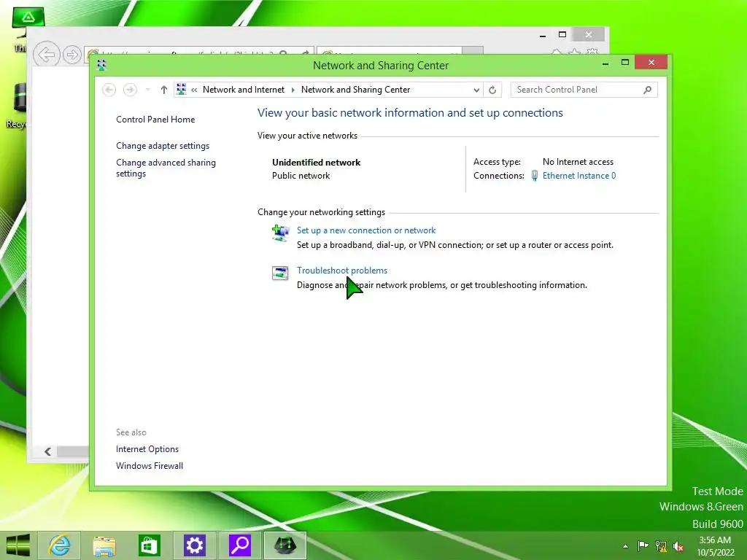Click the search magnifier icon in Control Panel
This screenshot has height=560, width=747.
pyautogui.click(x=648, y=90)
